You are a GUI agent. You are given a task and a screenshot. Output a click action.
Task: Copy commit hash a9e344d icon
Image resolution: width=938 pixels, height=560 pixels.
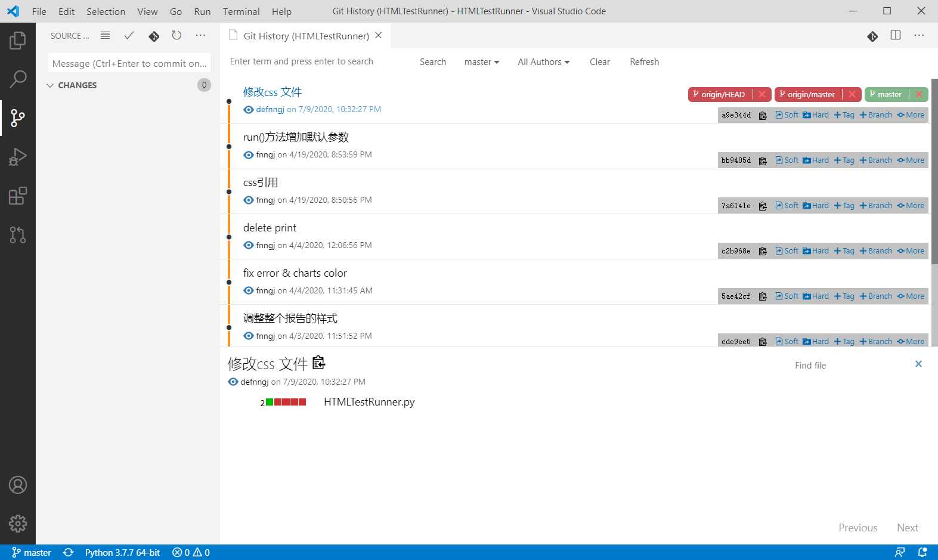763,116
